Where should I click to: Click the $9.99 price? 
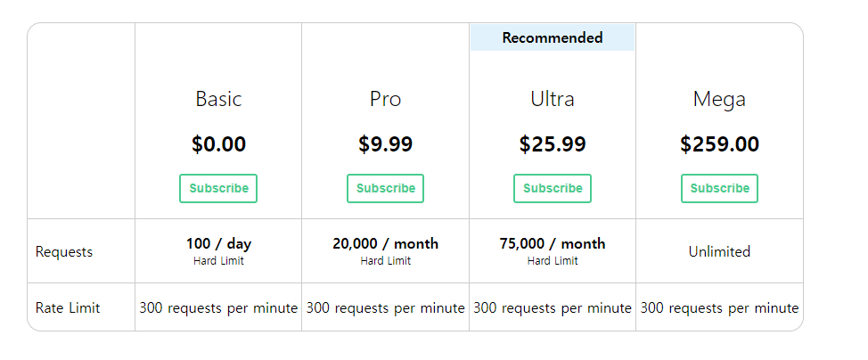[x=385, y=144]
